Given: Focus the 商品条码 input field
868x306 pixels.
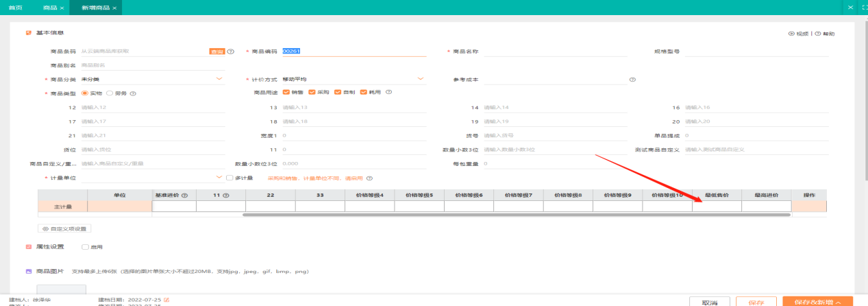Looking at the screenshot, I should tap(143, 51).
